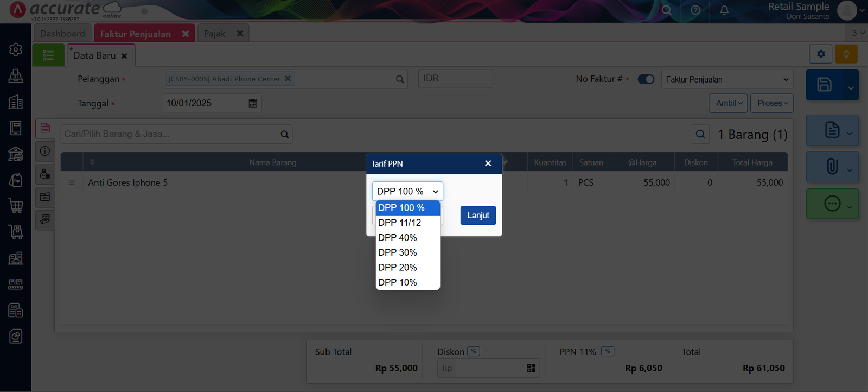868x392 pixels.
Task: Click the green list view icon
Action: (48, 55)
